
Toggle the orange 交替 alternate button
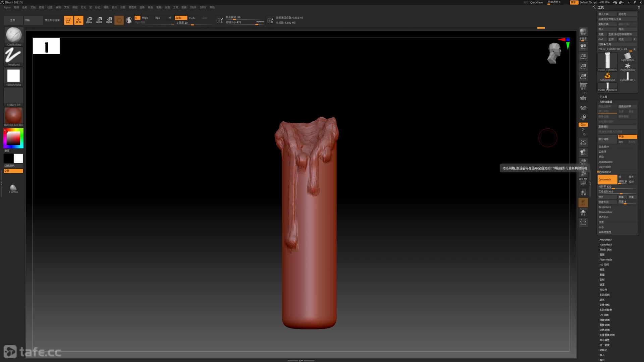pyautogui.click(x=13, y=171)
